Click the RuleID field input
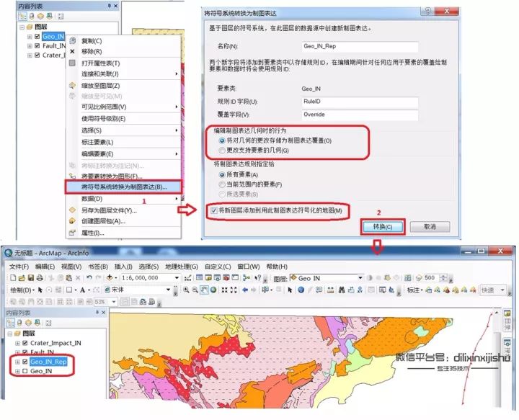Screen dimensions: 519x420 (360, 102)
